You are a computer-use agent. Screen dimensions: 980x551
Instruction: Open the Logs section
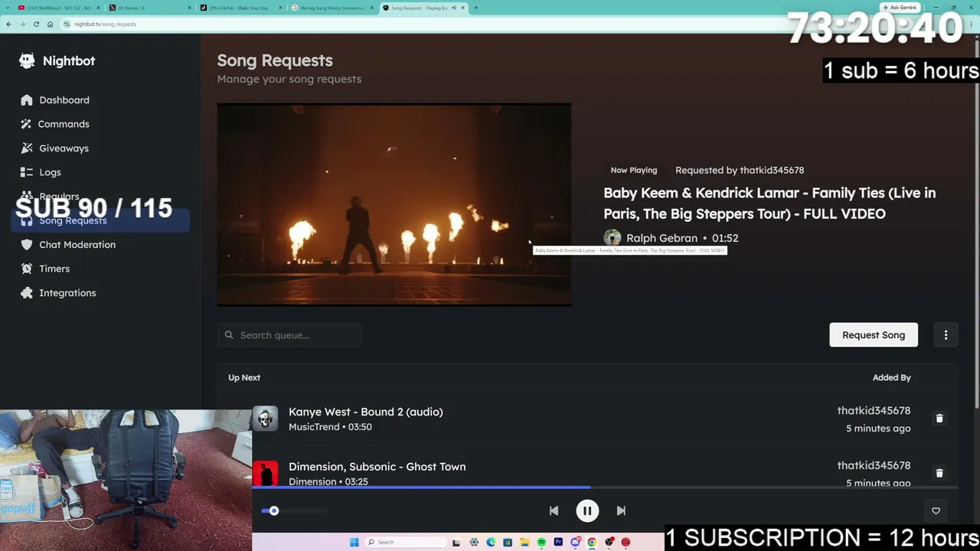[x=50, y=172]
